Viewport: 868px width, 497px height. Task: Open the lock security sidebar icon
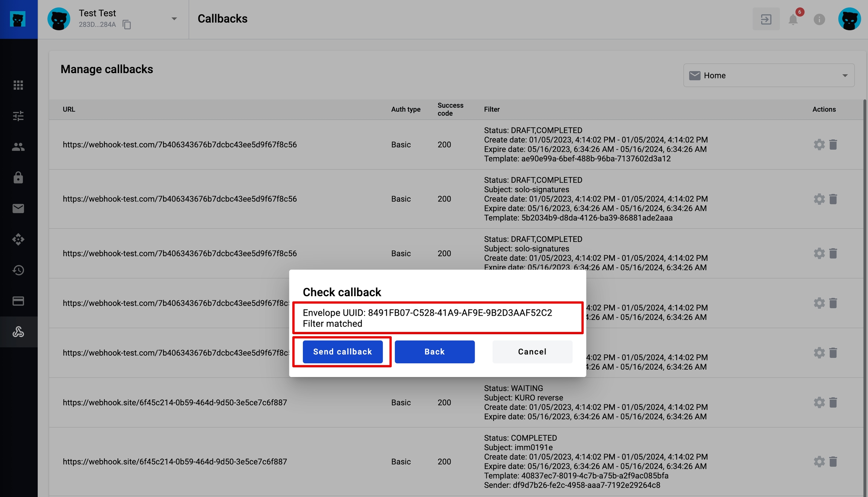[18, 177]
